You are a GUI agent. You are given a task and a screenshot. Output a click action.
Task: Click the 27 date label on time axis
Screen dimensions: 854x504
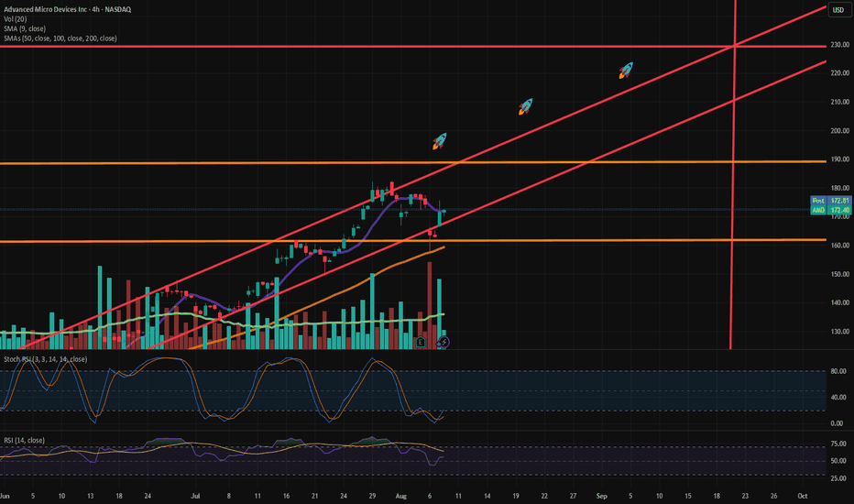click(x=573, y=497)
